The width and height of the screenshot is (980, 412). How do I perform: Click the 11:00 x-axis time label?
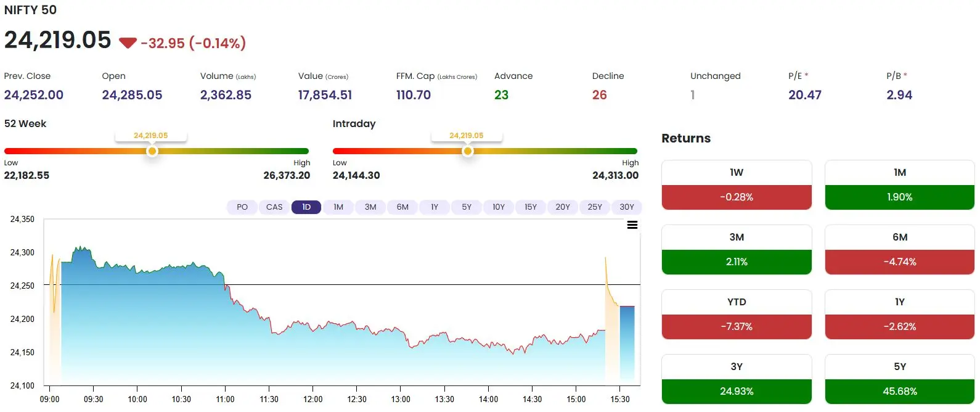(x=225, y=399)
